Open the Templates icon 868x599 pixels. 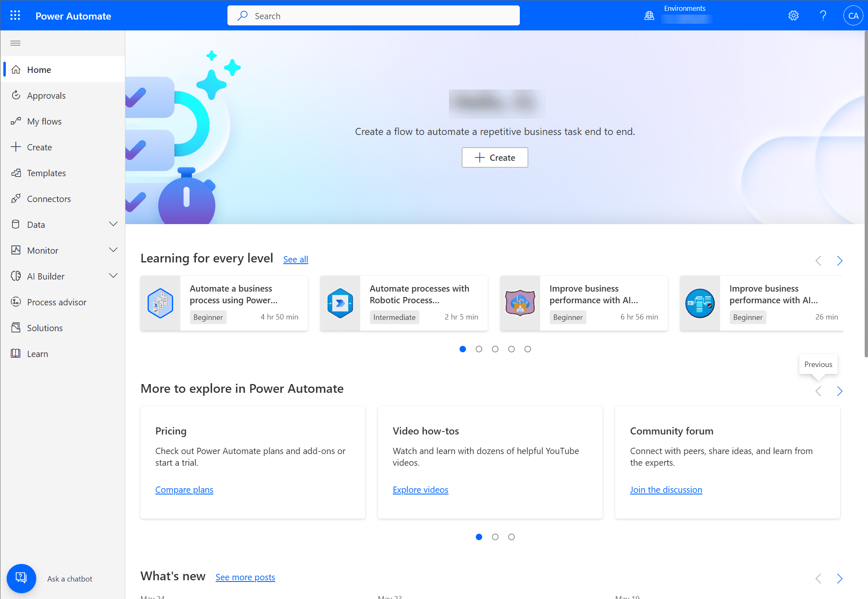17,172
